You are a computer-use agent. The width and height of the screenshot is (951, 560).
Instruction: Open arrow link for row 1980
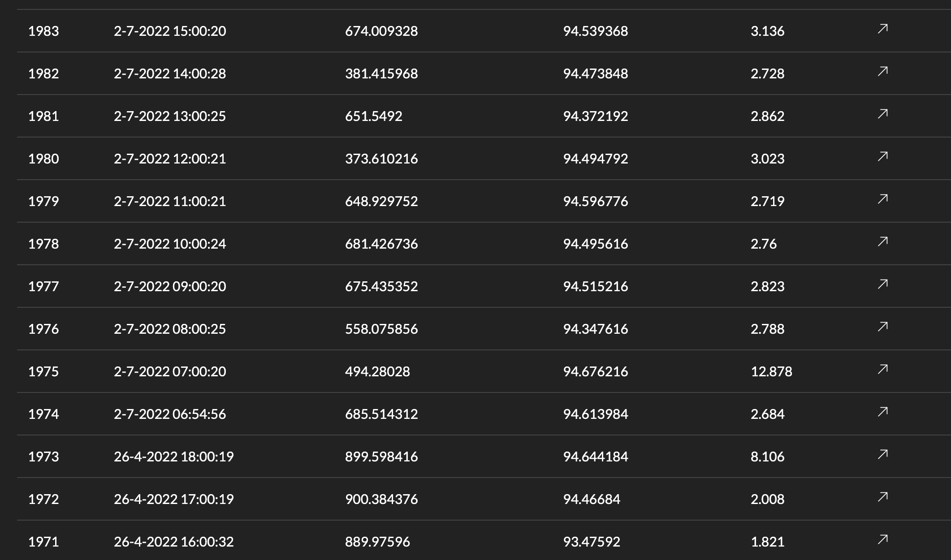coord(882,157)
